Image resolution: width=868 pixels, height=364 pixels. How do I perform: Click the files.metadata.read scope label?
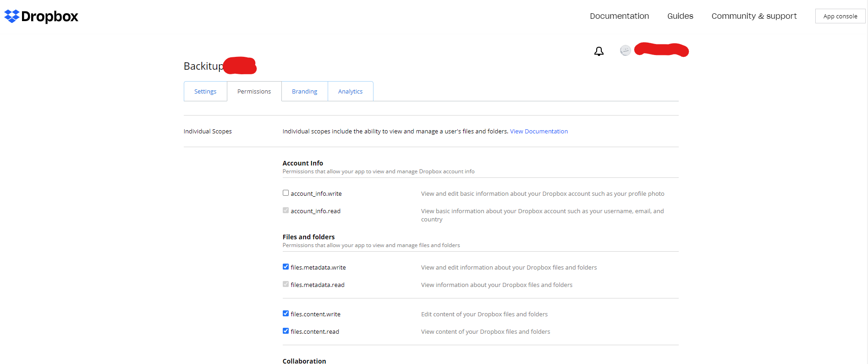(318, 285)
